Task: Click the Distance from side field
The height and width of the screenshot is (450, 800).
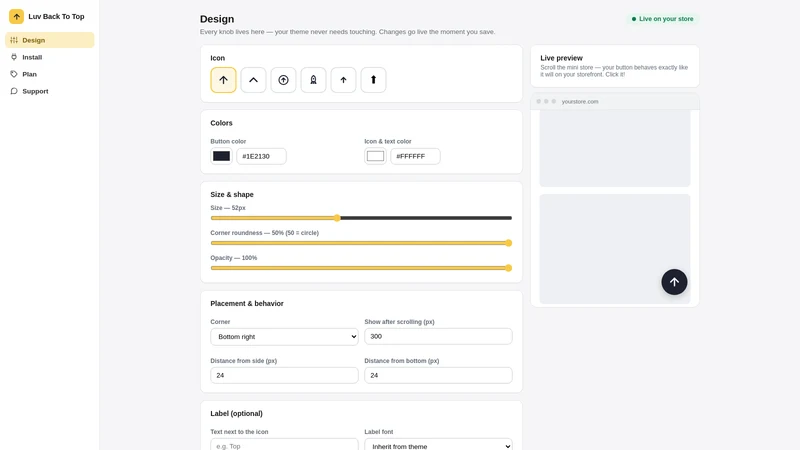Action: 284,375
